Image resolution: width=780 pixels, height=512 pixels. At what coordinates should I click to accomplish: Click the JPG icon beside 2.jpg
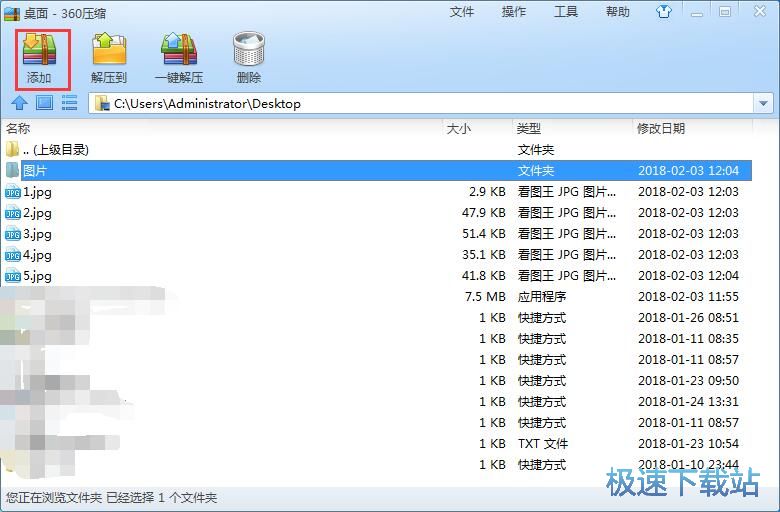(x=12, y=213)
